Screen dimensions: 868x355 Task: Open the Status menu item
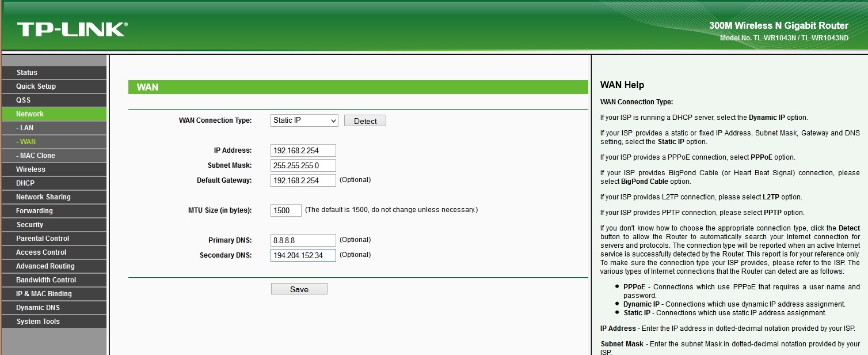coord(54,73)
